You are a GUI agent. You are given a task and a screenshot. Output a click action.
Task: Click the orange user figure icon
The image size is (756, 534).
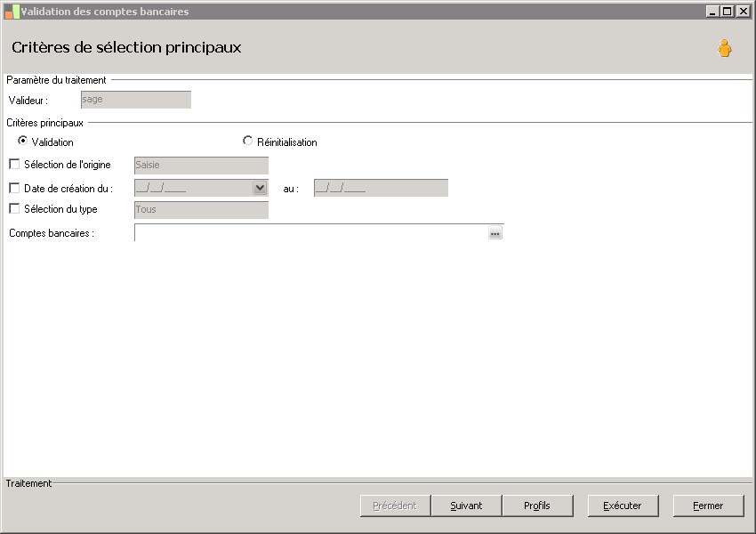click(724, 48)
